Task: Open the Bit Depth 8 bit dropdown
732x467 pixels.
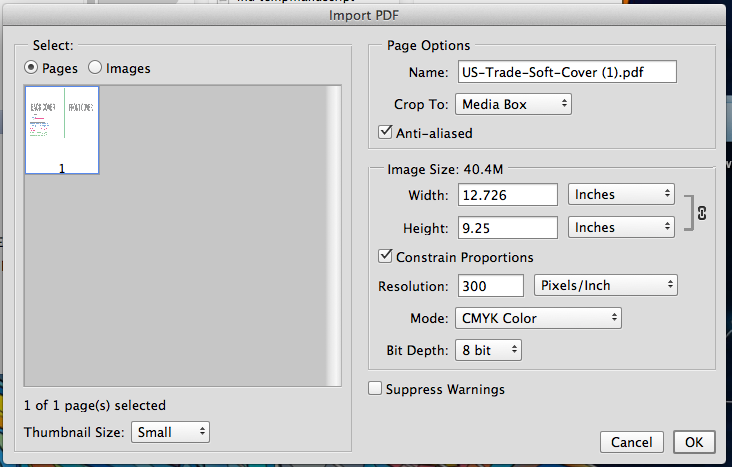Action: (488, 350)
